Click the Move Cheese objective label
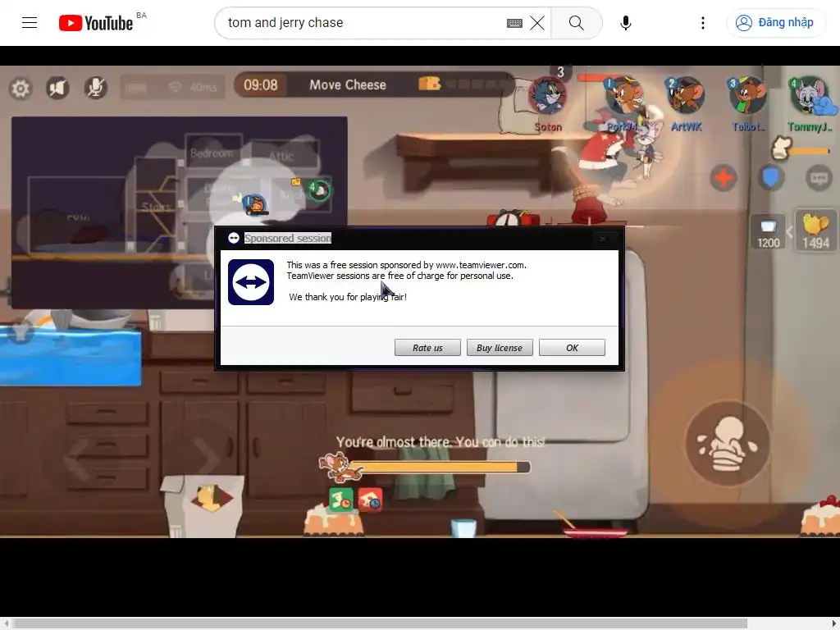840x630 pixels. pyautogui.click(x=348, y=85)
